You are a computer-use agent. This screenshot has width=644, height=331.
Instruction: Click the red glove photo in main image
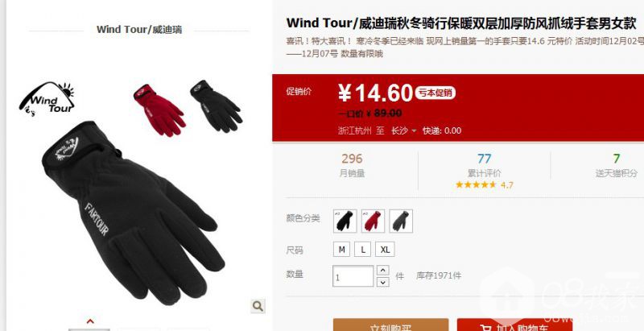coord(159,110)
